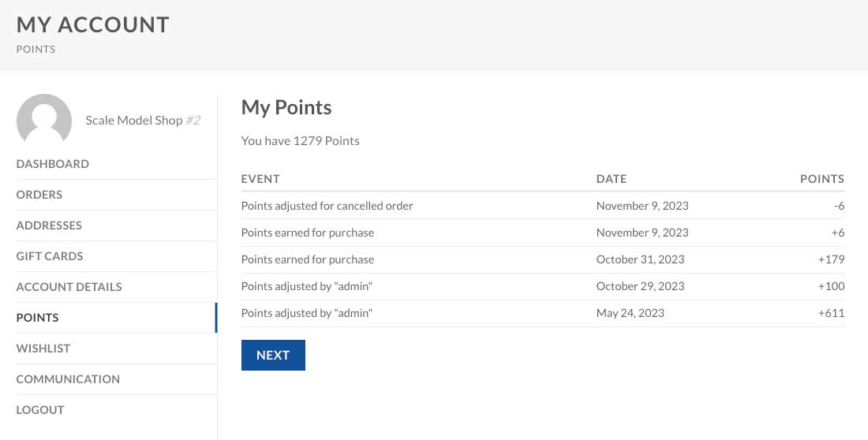The image size is (868, 440).
Task: Click the +611 admin adjustment row
Action: (307, 313)
